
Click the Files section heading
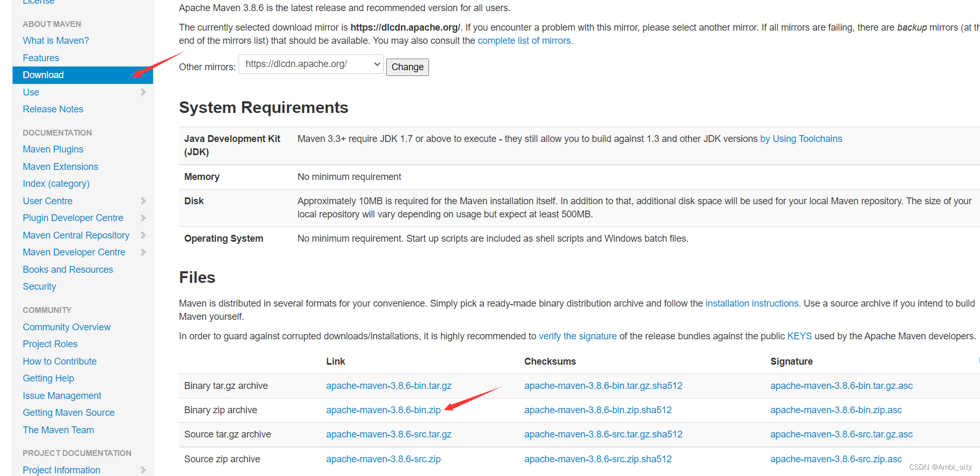(x=197, y=278)
